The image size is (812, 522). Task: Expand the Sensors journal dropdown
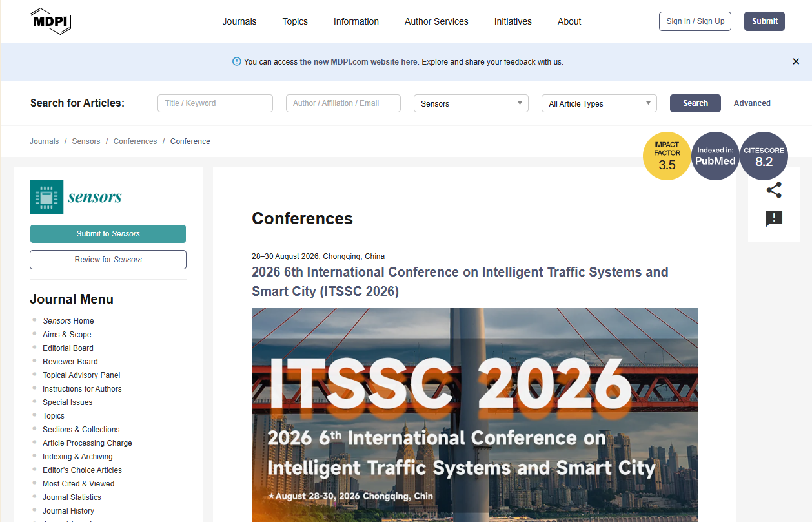coord(471,103)
